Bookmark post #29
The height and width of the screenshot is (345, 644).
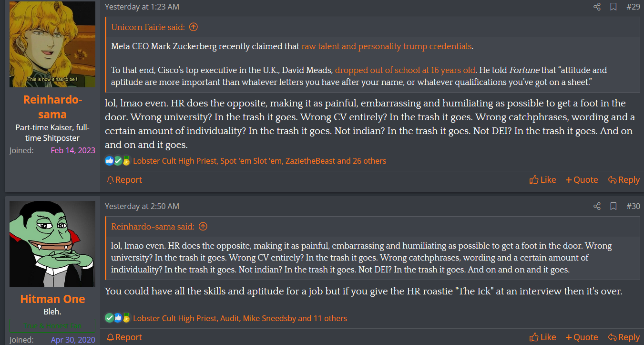point(613,7)
